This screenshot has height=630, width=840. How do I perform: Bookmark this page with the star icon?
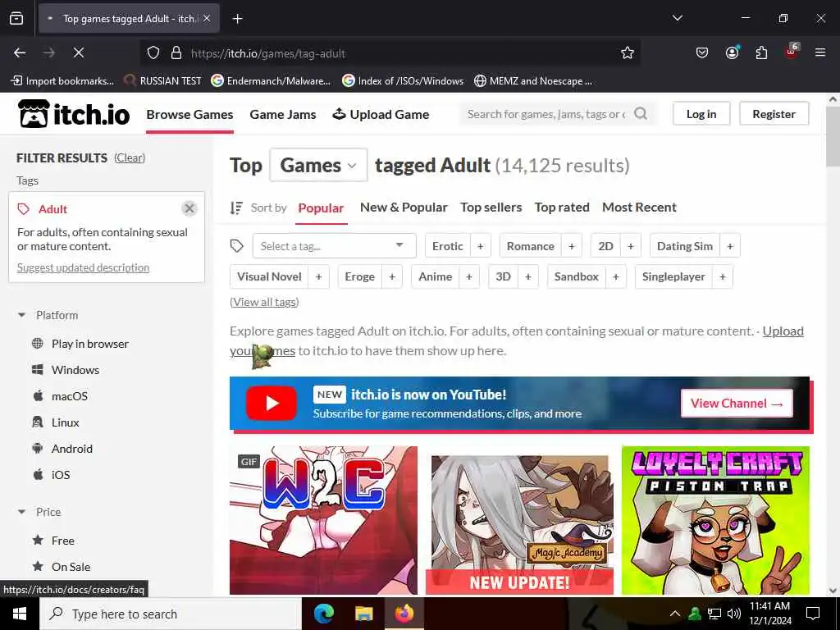click(628, 52)
